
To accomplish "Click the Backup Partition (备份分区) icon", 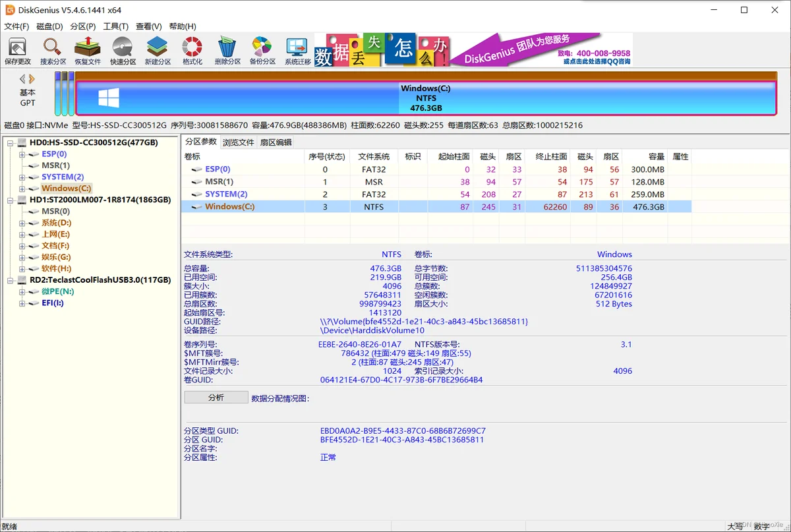I will coord(262,50).
